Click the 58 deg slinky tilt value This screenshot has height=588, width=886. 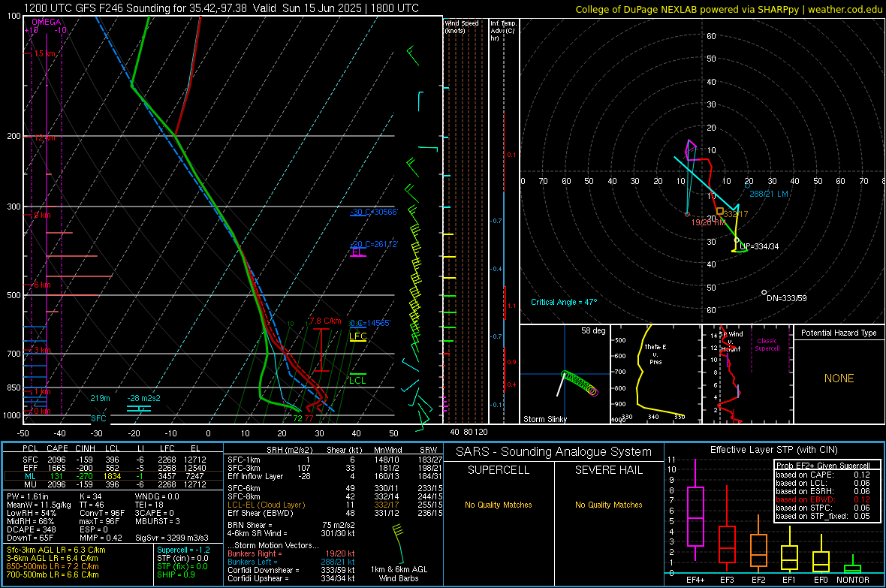coord(593,330)
